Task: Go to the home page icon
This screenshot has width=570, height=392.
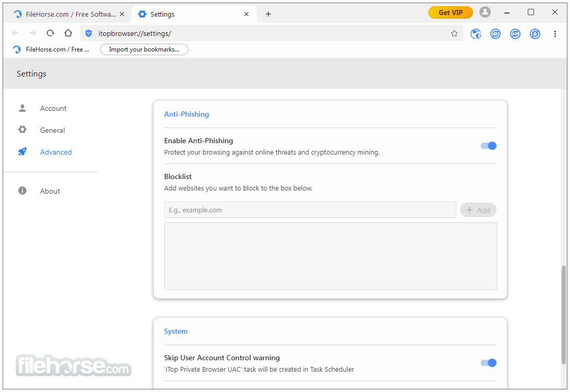Action: point(68,33)
